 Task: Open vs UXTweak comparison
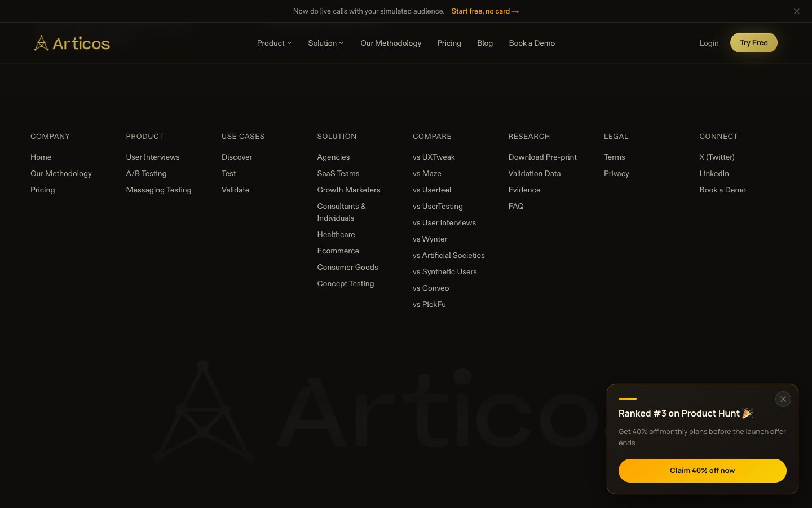[434, 157]
